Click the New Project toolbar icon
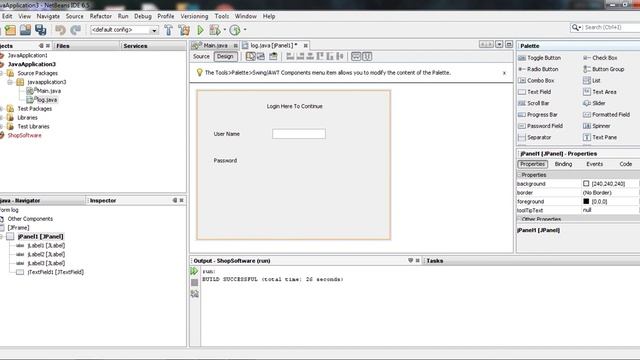 (10, 30)
